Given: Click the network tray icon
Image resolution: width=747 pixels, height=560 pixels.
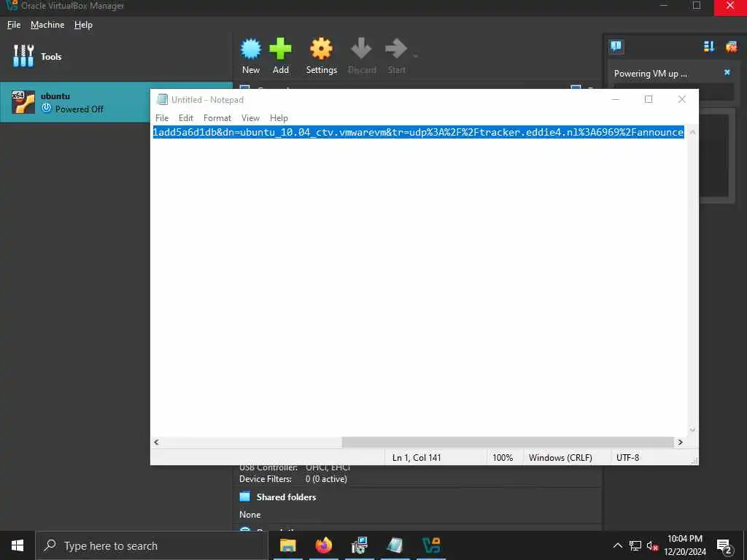Looking at the screenshot, I should (635, 545).
